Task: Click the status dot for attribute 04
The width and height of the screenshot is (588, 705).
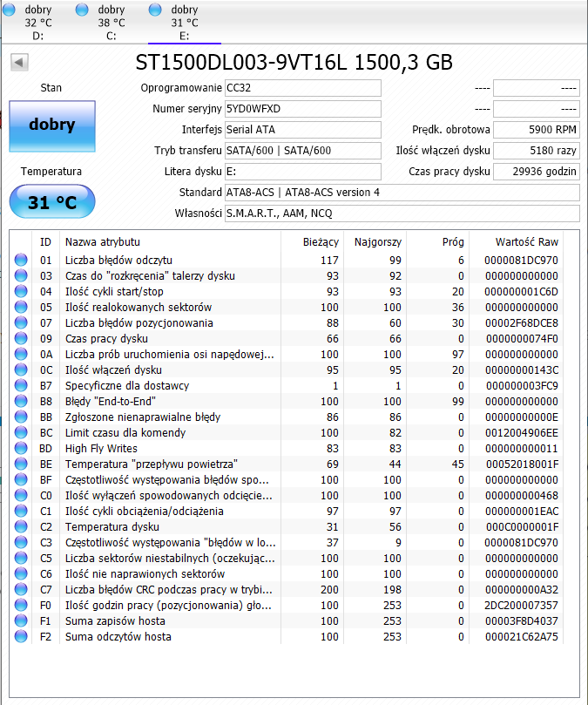Action: coord(21,291)
